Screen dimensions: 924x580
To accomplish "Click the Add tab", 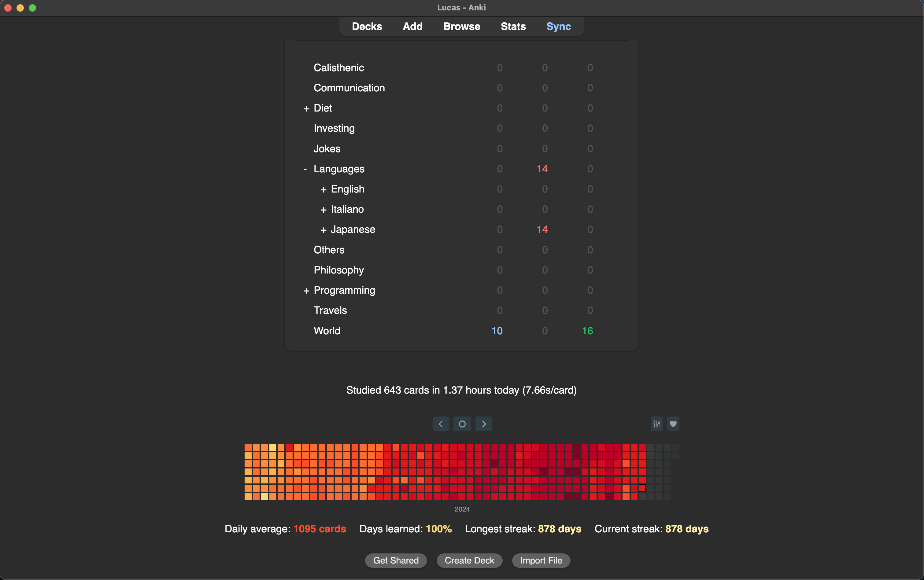I will (412, 27).
